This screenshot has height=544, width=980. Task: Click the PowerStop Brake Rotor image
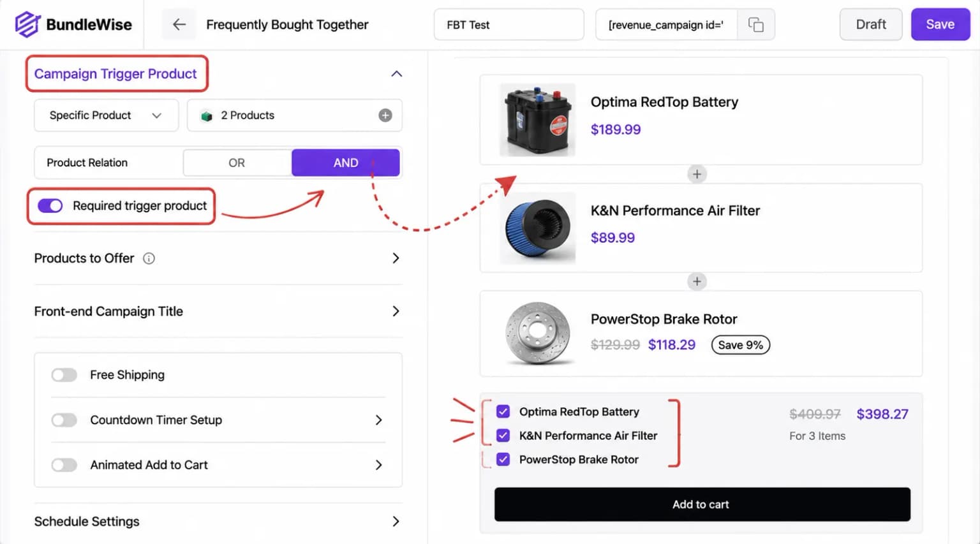click(x=538, y=334)
